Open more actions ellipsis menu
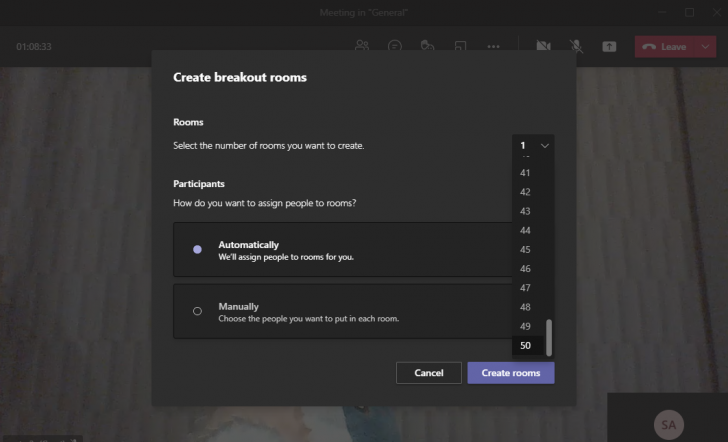This screenshot has width=728, height=442. [494, 46]
